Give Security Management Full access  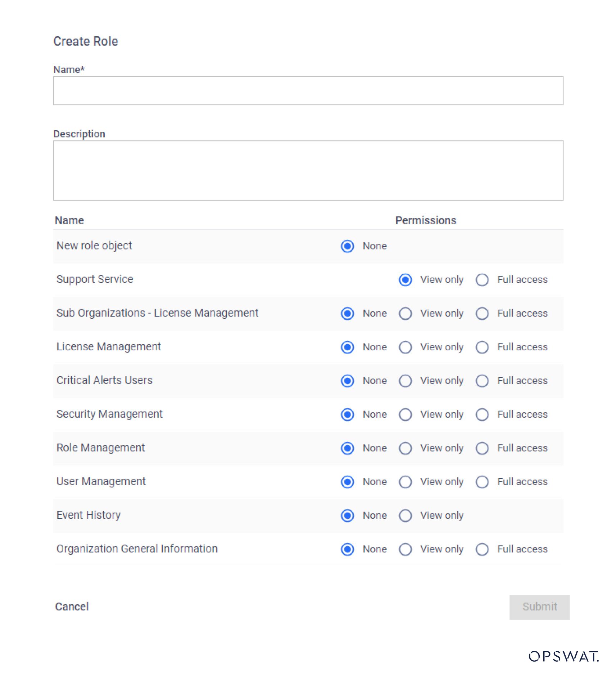tap(482, 415)
